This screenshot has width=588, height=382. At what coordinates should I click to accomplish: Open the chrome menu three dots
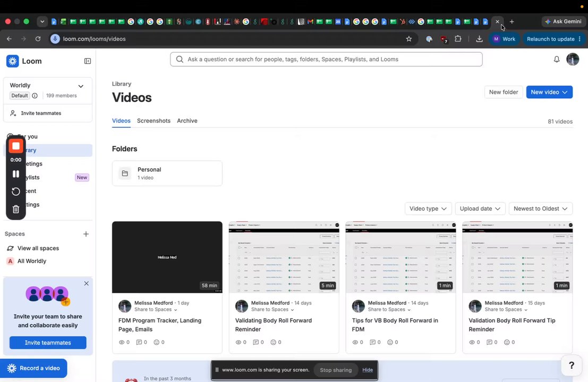pos(580,39)
